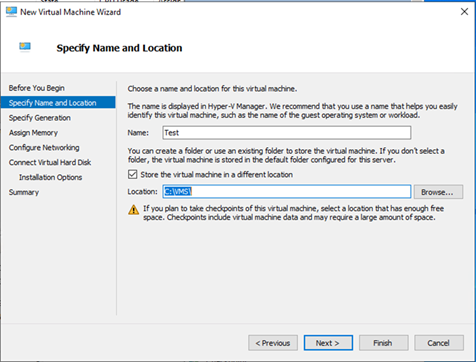Open the Installation Options sub-step
The width and height of the screenshot is (476, 362).
[x=50, y=177]
